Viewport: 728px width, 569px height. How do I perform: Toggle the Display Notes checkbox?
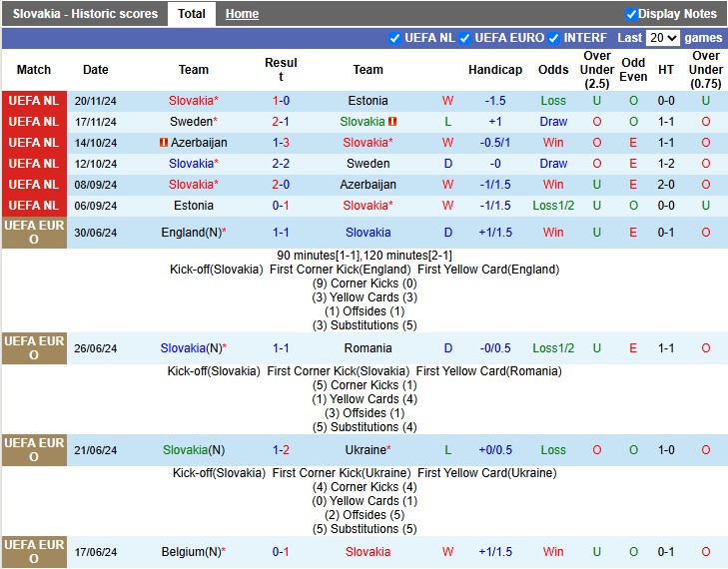pyautogui.click(x=631, y=14)
